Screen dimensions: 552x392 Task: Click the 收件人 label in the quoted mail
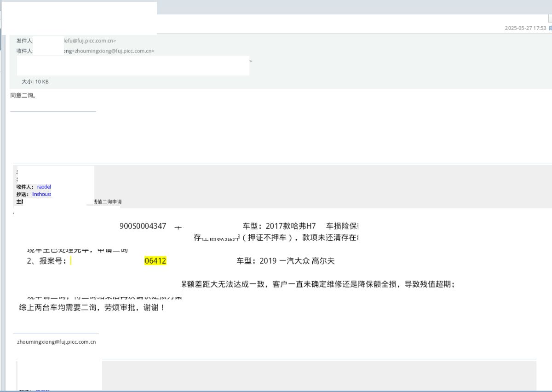25,187
